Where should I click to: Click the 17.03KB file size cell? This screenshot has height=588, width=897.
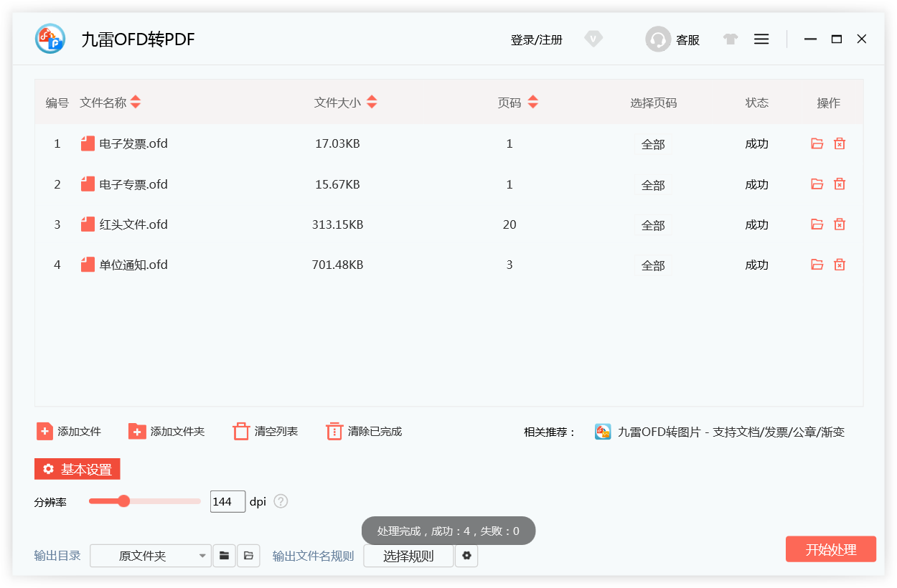pyautogui.click(x=337, y=143)
